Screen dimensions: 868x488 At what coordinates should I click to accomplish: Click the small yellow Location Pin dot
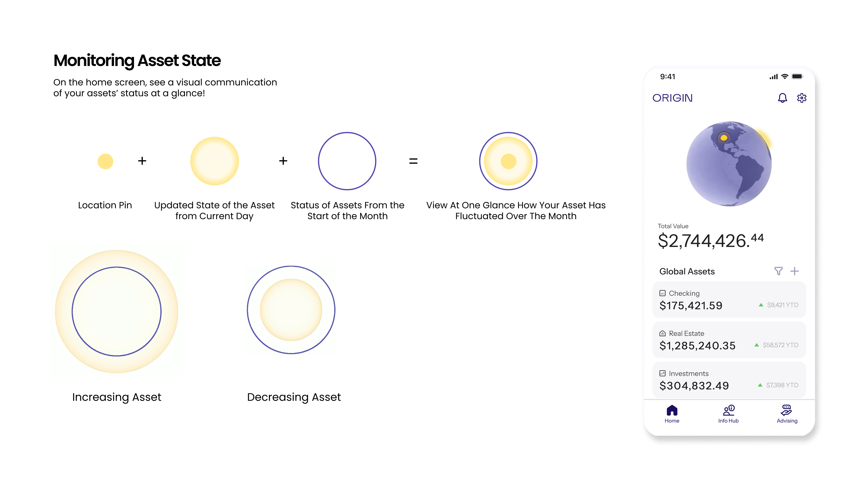click(105, 161)
